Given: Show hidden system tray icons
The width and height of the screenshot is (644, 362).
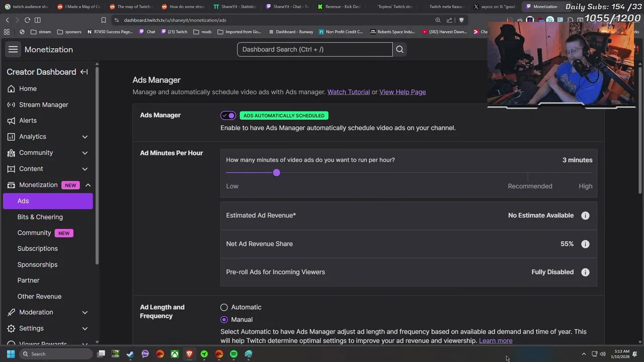Looking at the screenshot, I should click(x=584, y=354).
